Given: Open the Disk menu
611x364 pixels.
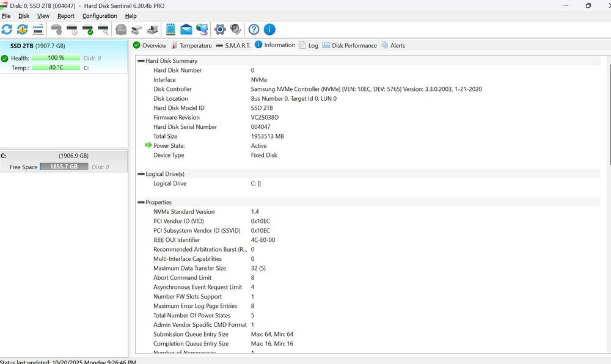Looking at the screenshot, I should click(x=24, y=16).
